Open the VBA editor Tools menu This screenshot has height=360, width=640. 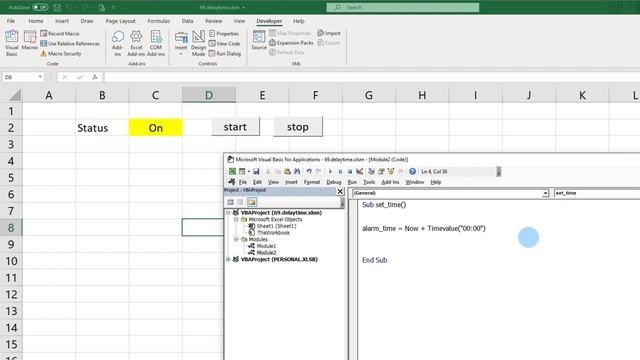click(x=369, y=182)
